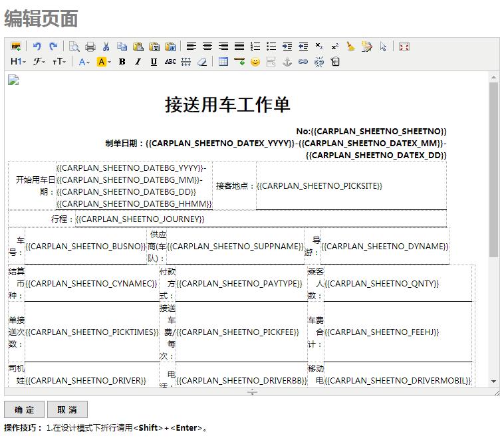This screenshot has height=438, width=504.
Task: Open the highlight background color picker
Action: pos(104,61)
